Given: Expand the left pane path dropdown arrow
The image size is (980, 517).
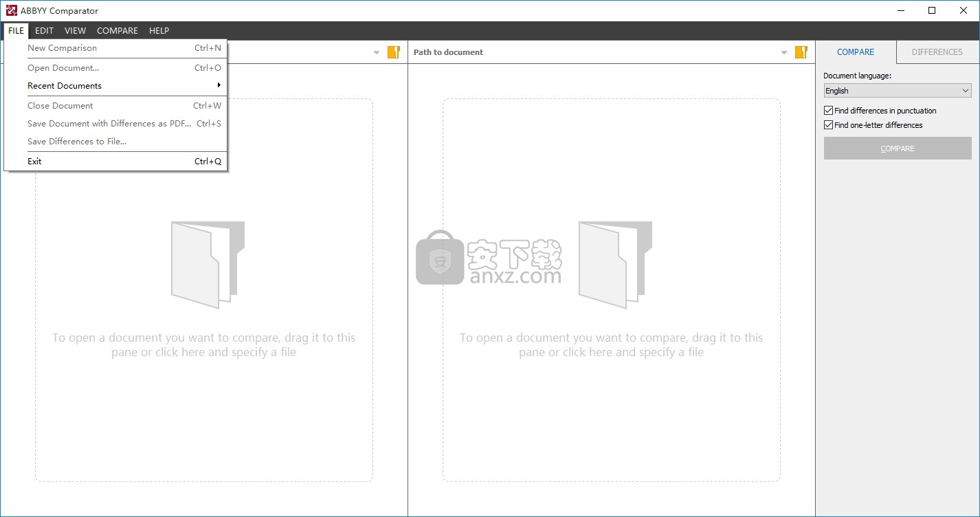Looking at the screenshot, I should [377, 53].
